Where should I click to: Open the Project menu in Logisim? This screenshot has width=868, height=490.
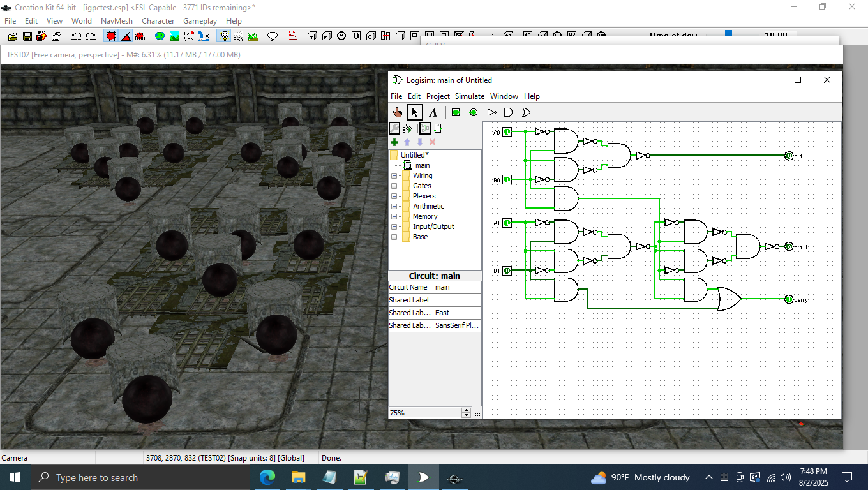pyautogui.click(x=438, y=96)
